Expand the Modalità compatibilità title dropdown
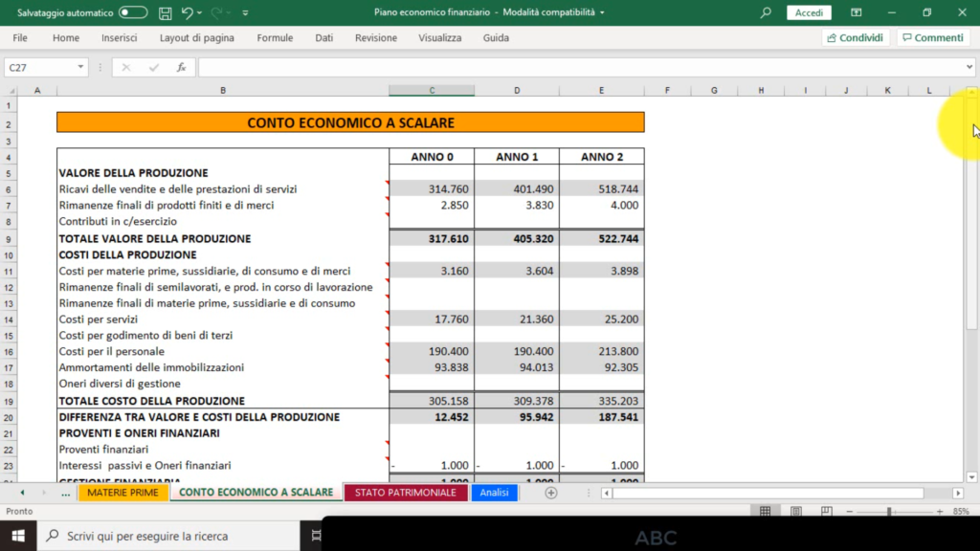Viewport: 980px width, 551px height. [602, 12]
